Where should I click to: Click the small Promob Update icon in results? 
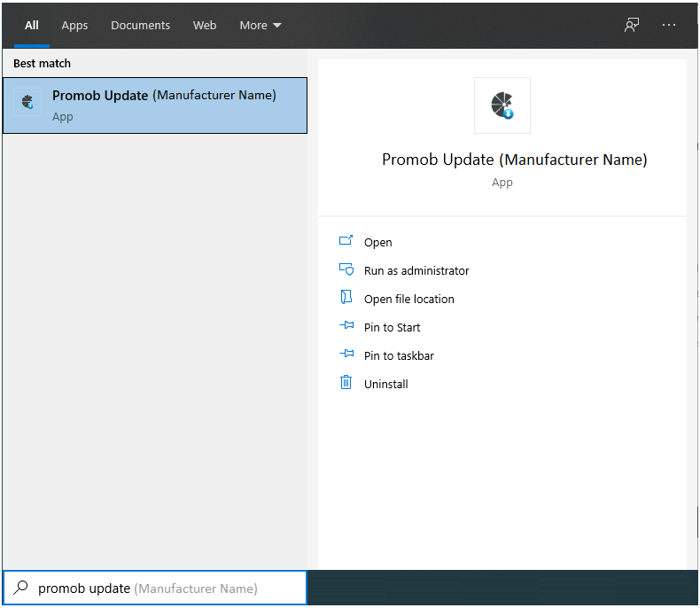27,102
